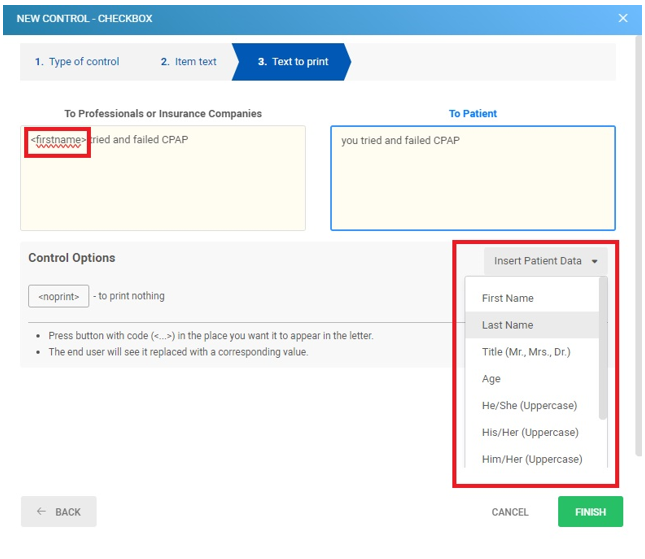Image resolution: width=645 pixels, height=559 pixels.
Task: Click the 'end user will see it replaced' line
Action: pyautogui.click(x=178, y=352)
